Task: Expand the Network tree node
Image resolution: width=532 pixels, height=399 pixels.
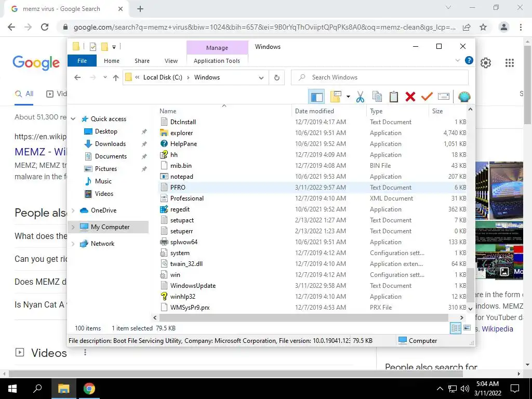Action: coord(73,244)
